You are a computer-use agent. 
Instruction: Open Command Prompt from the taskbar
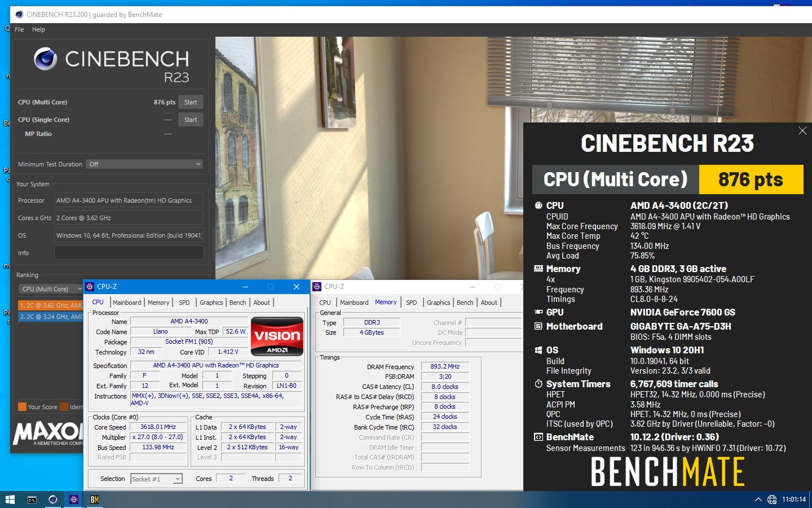click(x=32, y=500)
